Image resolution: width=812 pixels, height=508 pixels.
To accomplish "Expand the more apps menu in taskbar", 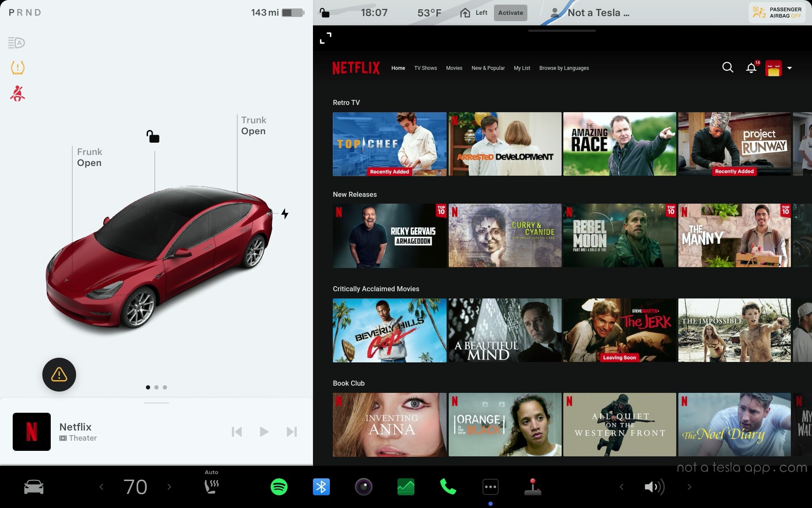I will point(490,486).
